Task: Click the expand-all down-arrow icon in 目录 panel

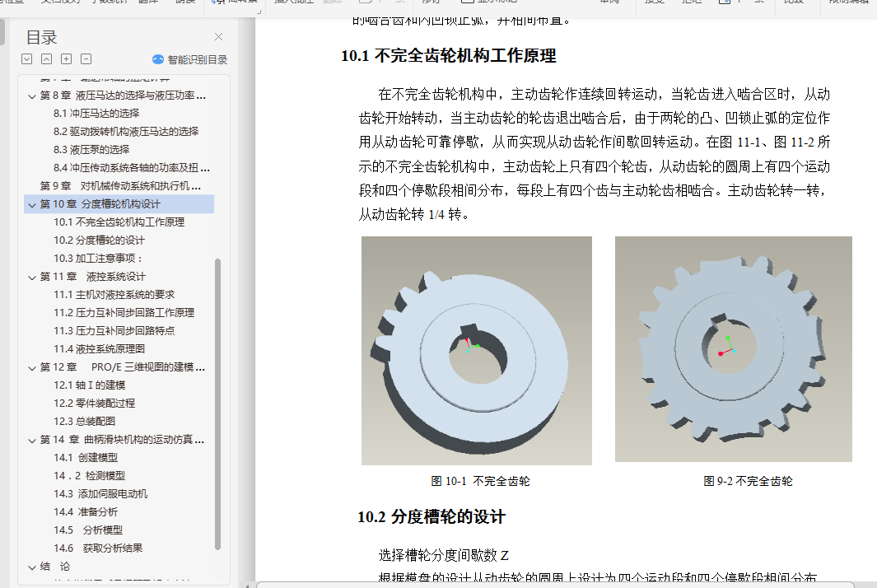Action: click(x=27, y=58)
